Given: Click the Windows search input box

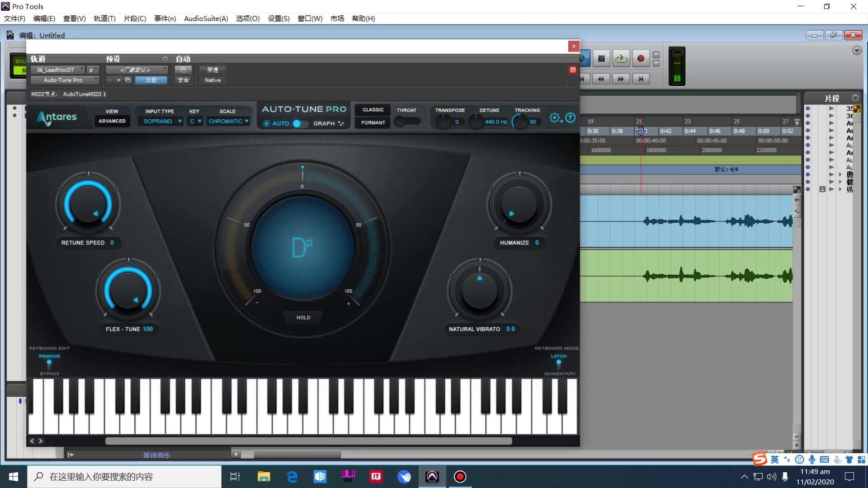Looking at the screenshot, I should tap(124, 477).
